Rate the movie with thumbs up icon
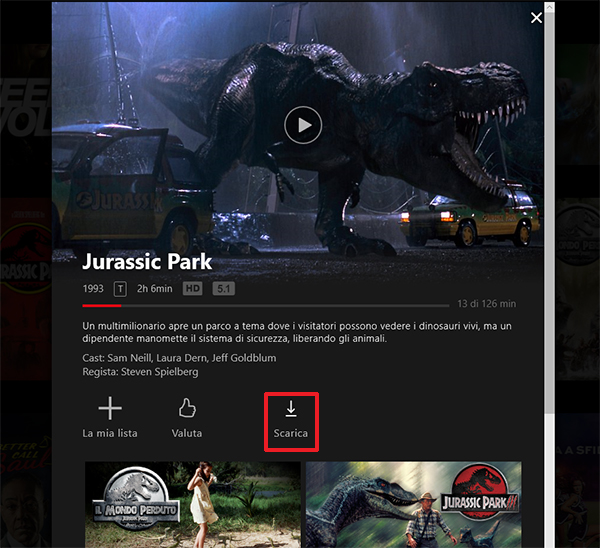 coord(186,408)
